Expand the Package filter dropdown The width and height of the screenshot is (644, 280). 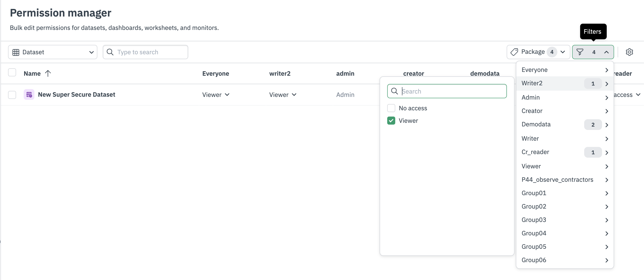pyautogui.click(x=562, y=52)
